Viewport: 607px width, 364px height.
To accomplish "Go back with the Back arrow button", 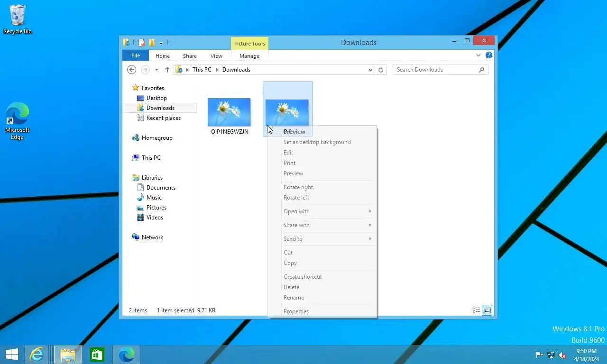I will pos(132,70).
